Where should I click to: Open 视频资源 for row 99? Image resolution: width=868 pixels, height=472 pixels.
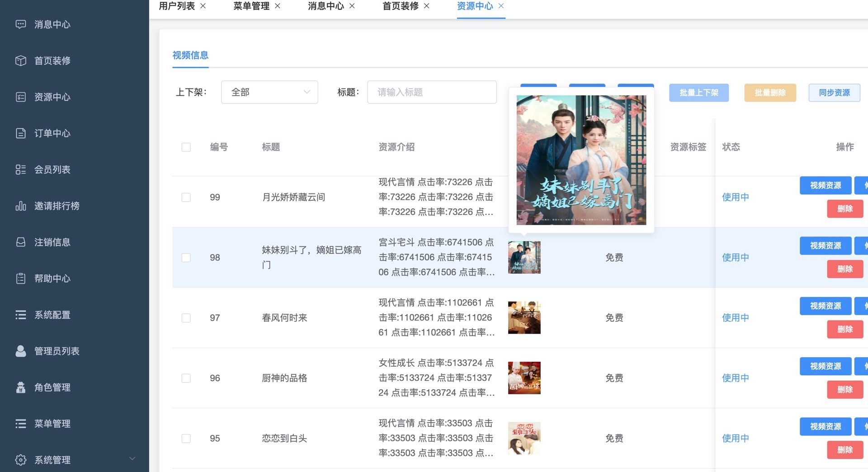point(826,185)
